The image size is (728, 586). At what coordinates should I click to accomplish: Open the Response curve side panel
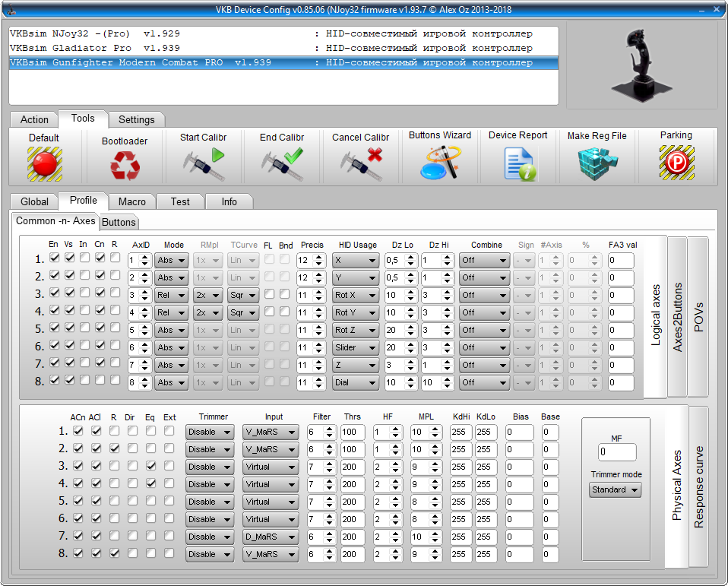[x=698, y=486]
